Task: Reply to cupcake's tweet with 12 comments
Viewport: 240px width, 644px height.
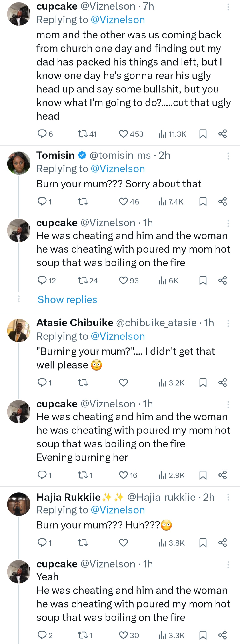Action: pos(42,281)
